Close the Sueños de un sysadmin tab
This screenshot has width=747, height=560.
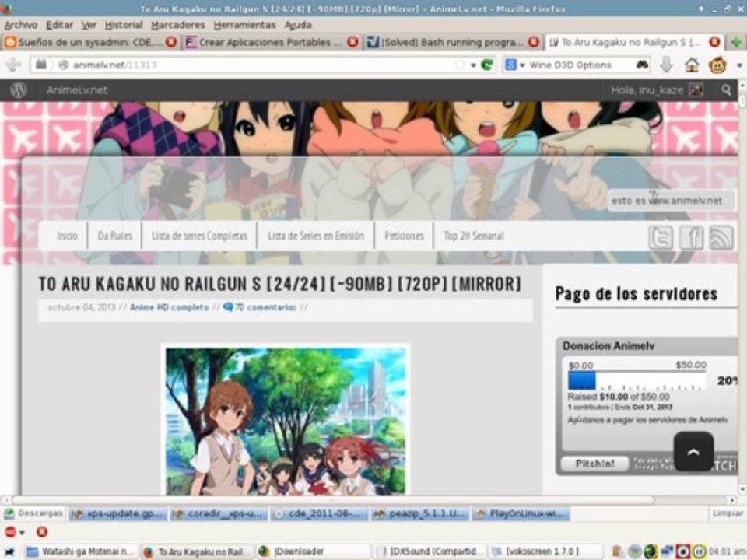170,42
